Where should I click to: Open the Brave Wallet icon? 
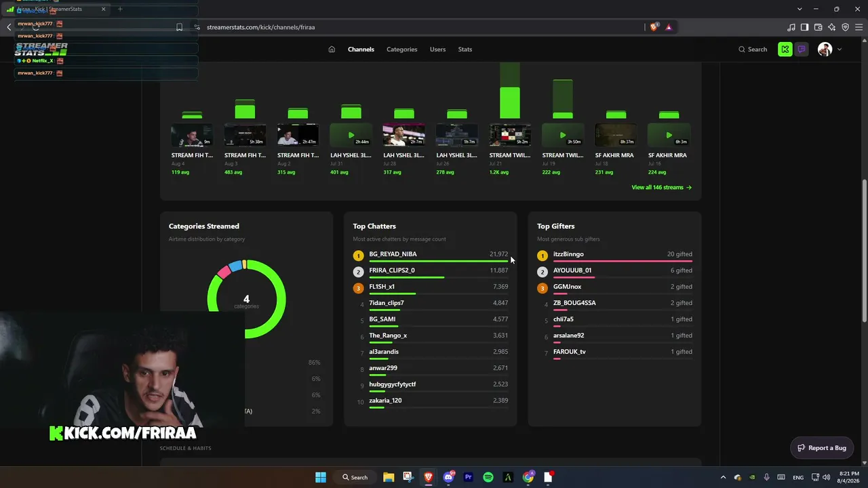coord(818,27)
